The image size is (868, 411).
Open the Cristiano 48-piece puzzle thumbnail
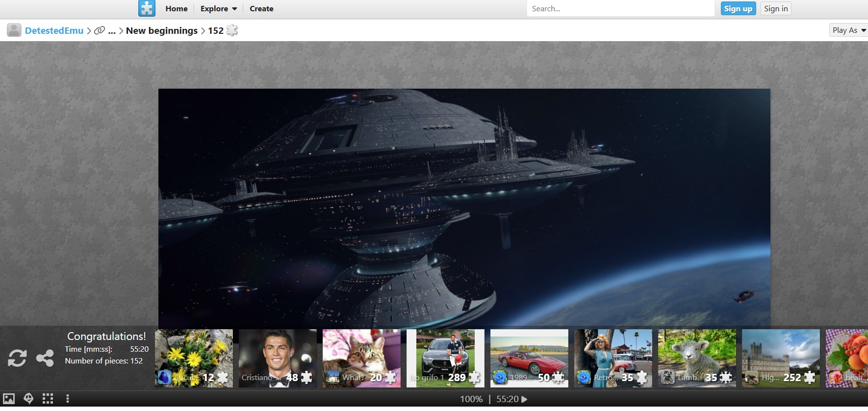tap(278, 358)
